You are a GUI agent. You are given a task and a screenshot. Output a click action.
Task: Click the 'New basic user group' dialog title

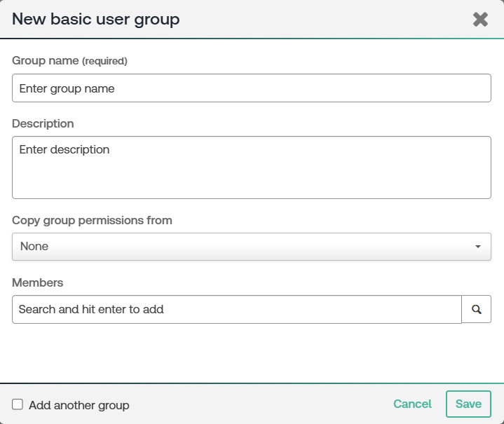pos(96,20)
